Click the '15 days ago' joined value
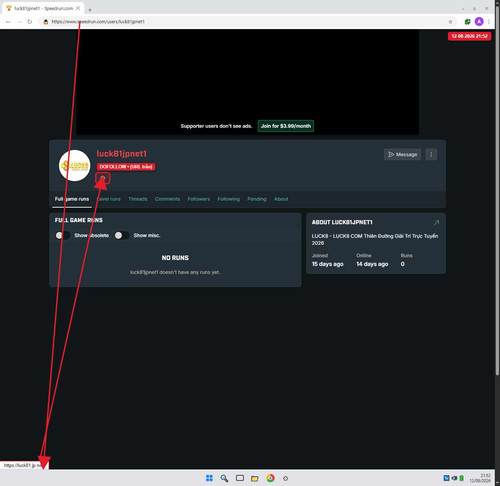The height and width of the screenshot is (486, 500). [327, 264]
